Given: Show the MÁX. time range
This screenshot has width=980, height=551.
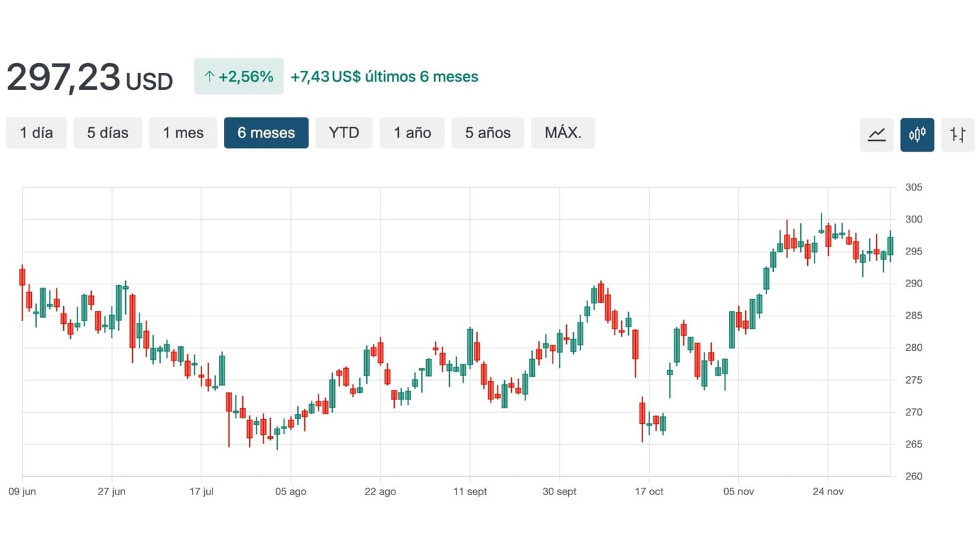Looking at the screenshot, I should 563,133.
